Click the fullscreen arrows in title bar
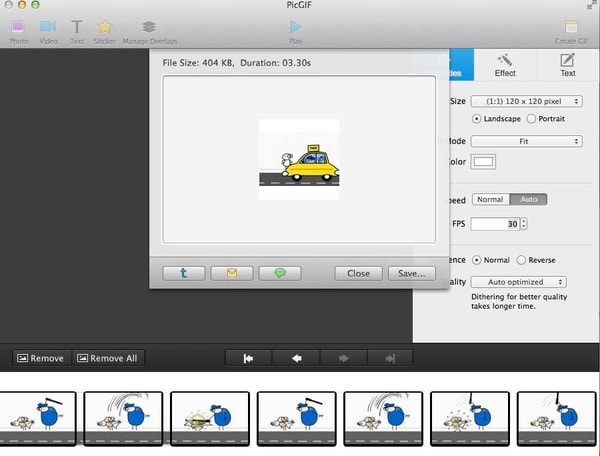Screen dimensions: 600x456 (x=593, y=4)
